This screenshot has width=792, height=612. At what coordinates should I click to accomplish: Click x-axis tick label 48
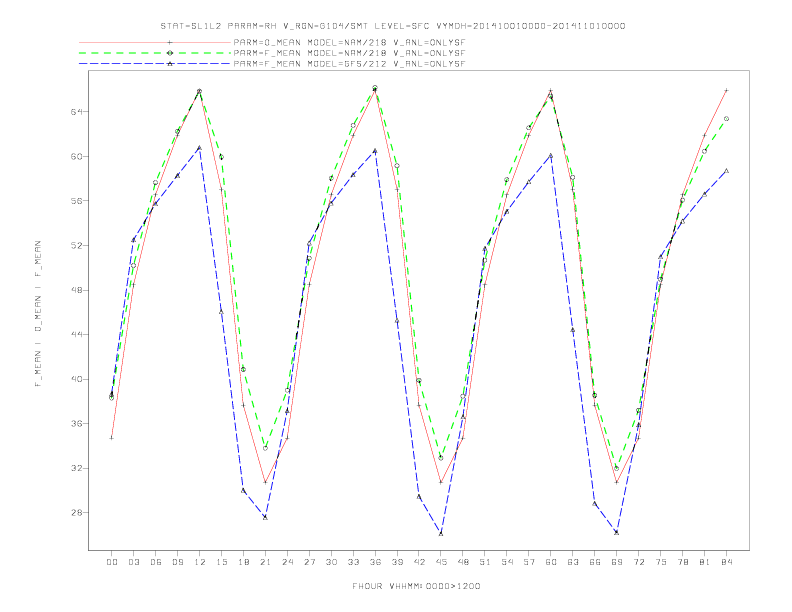tap(463, 562)
